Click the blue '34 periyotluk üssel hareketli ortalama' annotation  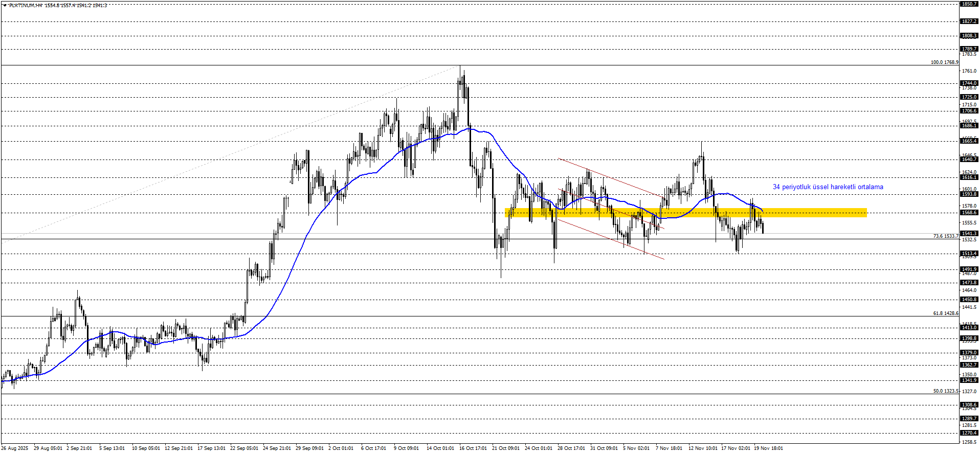[x=828, y=187]
